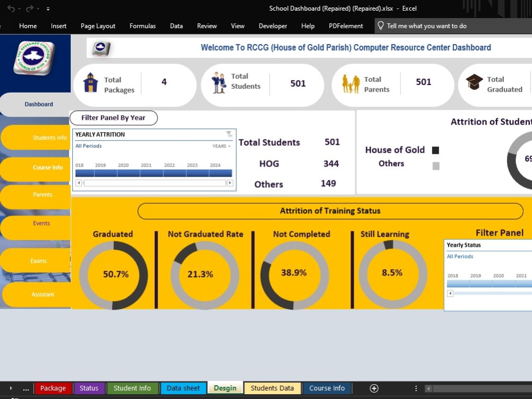Select 2023 segment in Yearly Attrition timeline
The height and width of the screenshot is (399, 532).
pyautogui.click(x=198, y=173)
